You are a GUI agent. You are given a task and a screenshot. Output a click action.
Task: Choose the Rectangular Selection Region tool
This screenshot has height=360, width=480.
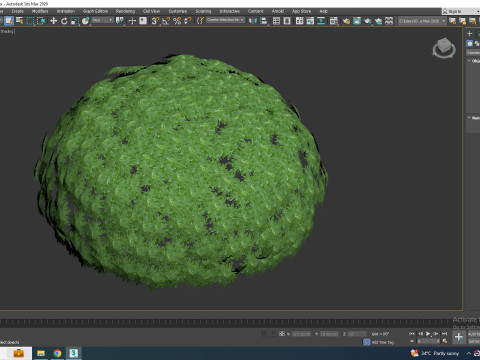click(x=30, y=21)
